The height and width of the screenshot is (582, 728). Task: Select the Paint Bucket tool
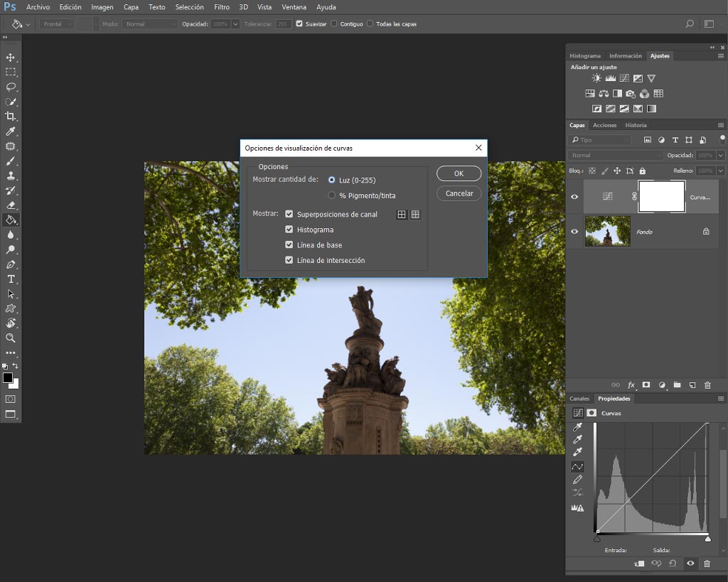click(x=10, y=220)
